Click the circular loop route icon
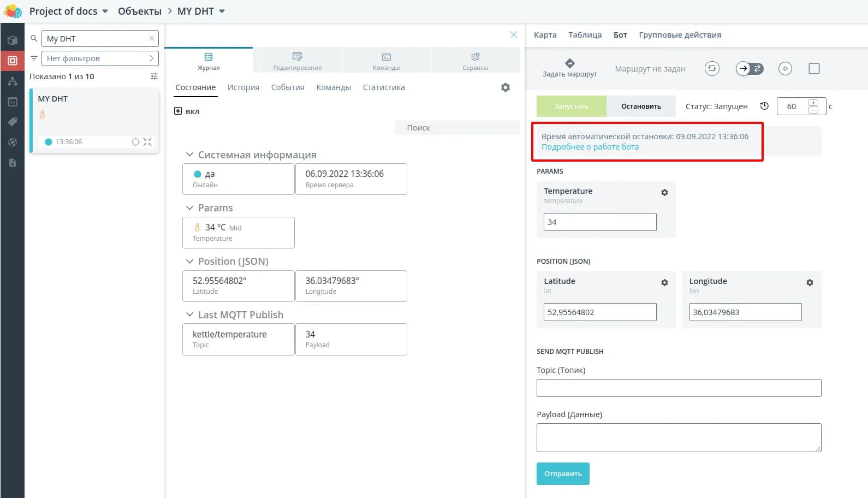868x498 pixels. click(x=712, y=68)
